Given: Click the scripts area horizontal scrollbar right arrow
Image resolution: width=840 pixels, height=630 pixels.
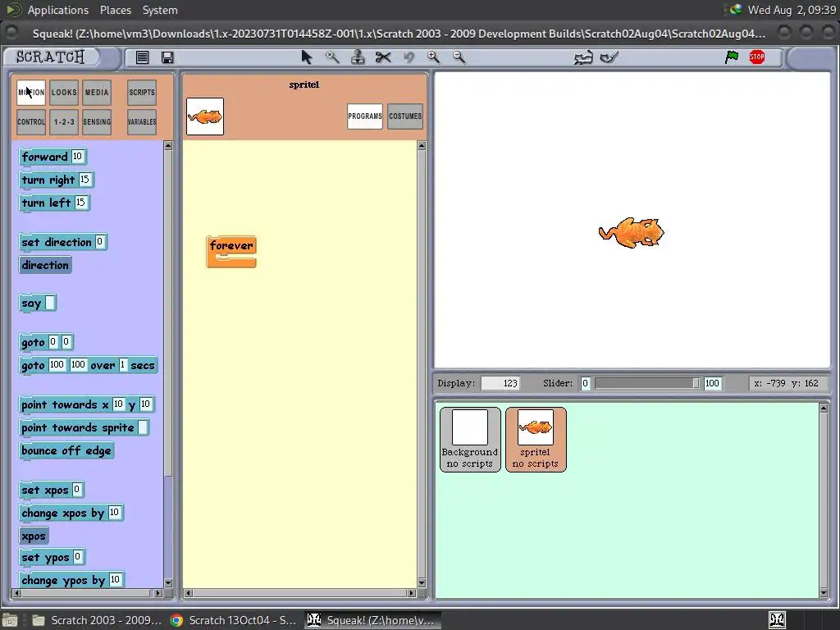Looking at the screenshot, I should pos(412,593).
